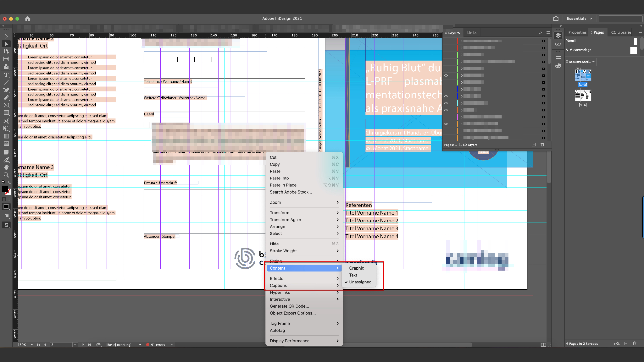Choose Unassigned content type
The height and width of the screenshot is (362, 644).
pos(360,282)
